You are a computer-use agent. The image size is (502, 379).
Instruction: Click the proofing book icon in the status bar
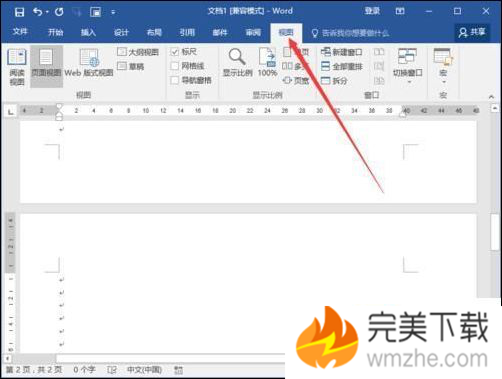112,370
